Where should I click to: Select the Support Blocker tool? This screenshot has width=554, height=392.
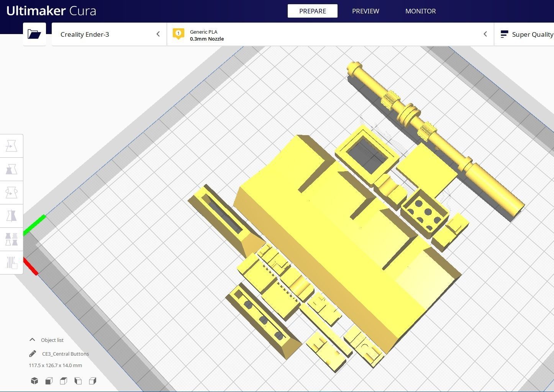[11, 263]
